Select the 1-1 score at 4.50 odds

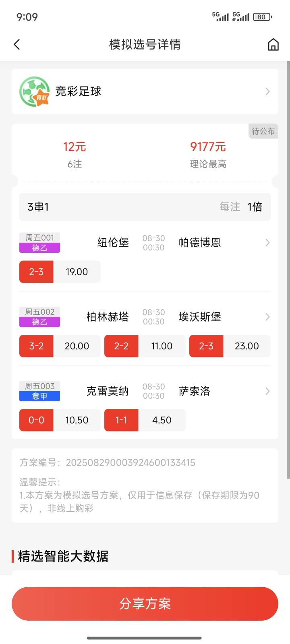[x=145, y=420]
